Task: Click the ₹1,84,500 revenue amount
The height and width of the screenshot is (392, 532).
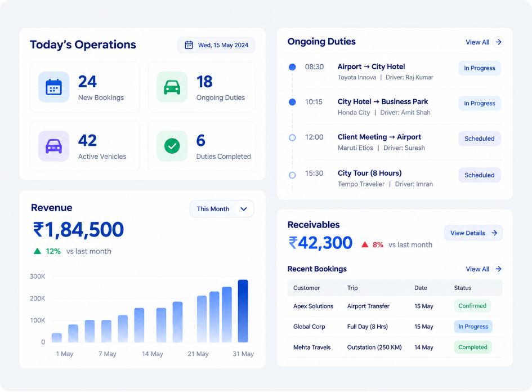Action: [78, 230]
